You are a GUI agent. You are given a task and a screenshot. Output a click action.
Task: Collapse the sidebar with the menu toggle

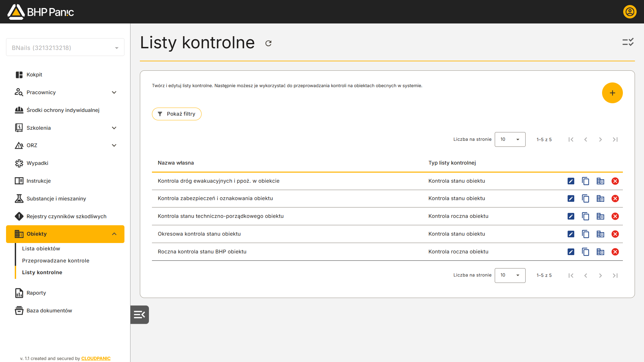pos(140,314)
